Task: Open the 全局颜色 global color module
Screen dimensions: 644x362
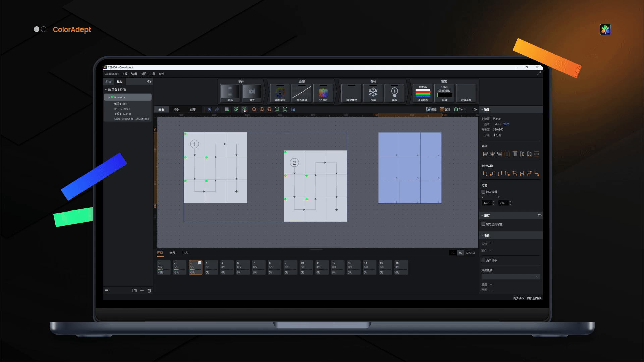Action: [x=423, y=93]
